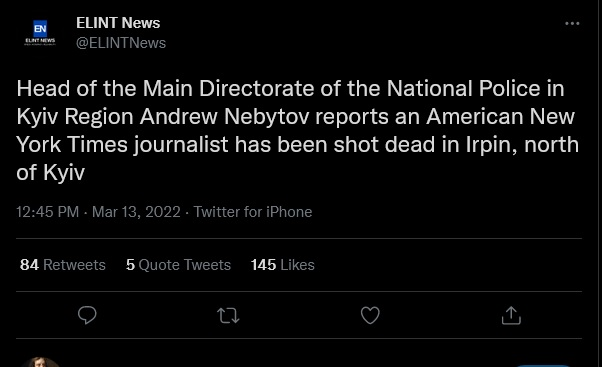Like the tweet with the heart icon
This screenshot has height=367, width=602.
[x=370, y=315]
